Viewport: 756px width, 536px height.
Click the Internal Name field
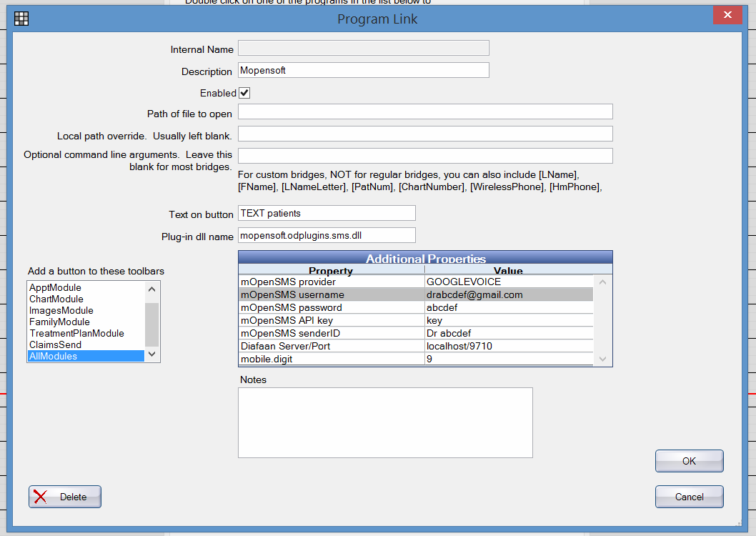pos(364,48)
